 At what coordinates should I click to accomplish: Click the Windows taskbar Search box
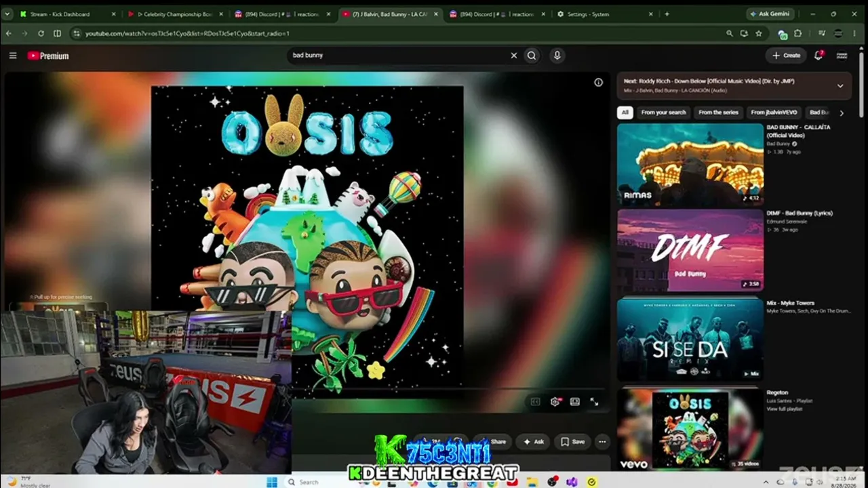pyautogui.click(x=319, y=482)
